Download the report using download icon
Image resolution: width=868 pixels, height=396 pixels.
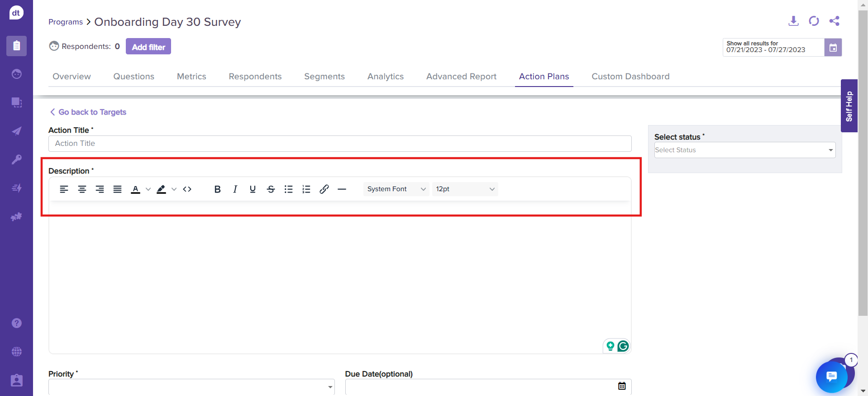pyautogui.click(x=793, y=21)
